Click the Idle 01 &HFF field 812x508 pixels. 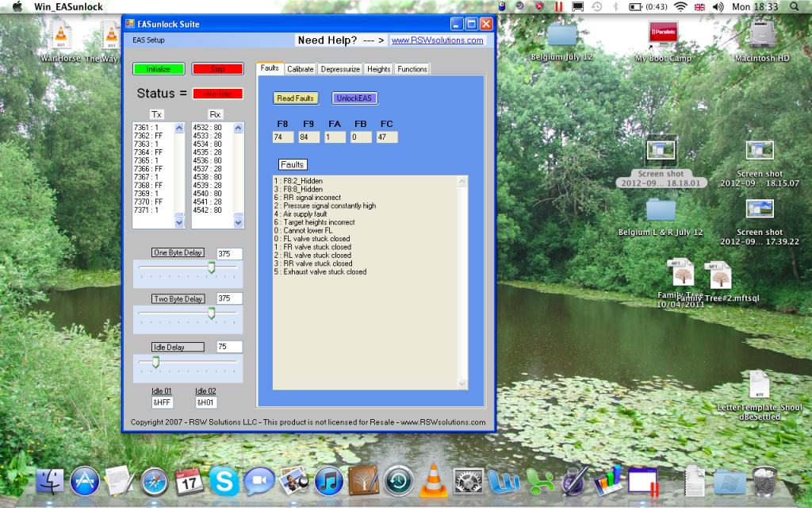(162, 402)
